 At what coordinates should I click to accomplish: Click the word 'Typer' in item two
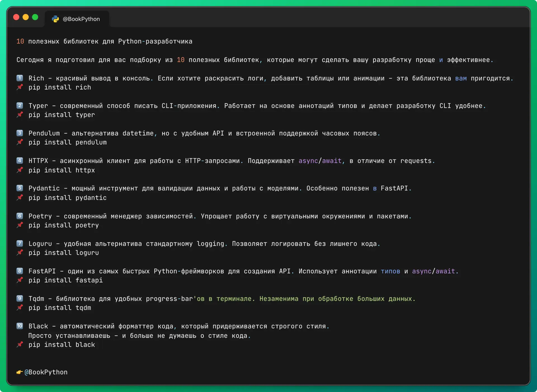(x=38, y=106)
